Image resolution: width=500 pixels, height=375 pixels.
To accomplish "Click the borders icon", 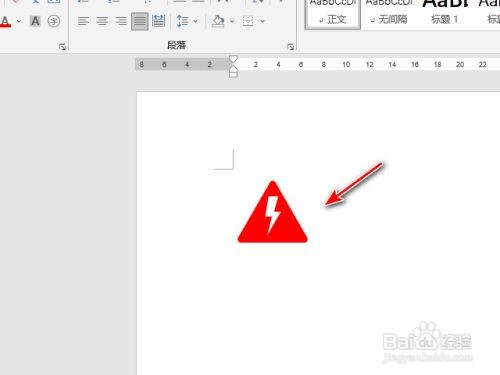I will pyautogui.click(x=248, y=21).
